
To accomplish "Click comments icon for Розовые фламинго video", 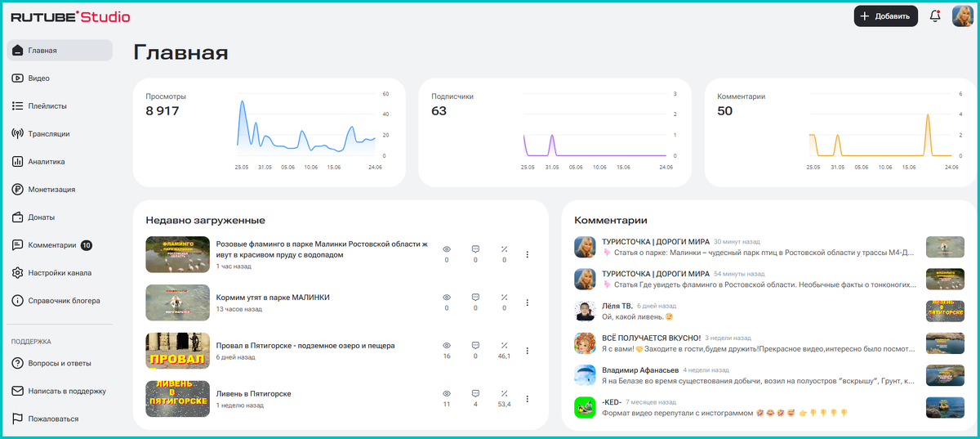I will [x=475, y=249].
